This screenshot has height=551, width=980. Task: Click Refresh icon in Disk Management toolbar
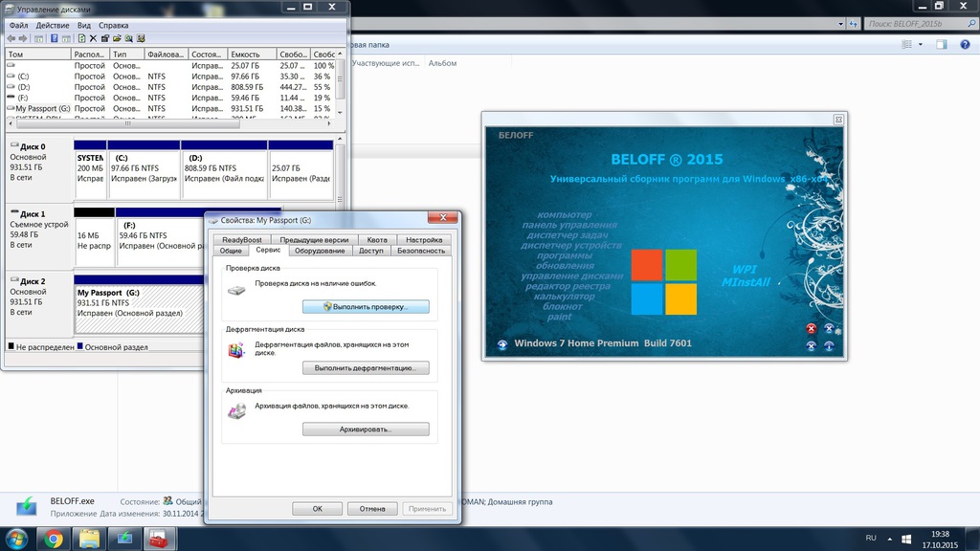(x=82, y=38)
